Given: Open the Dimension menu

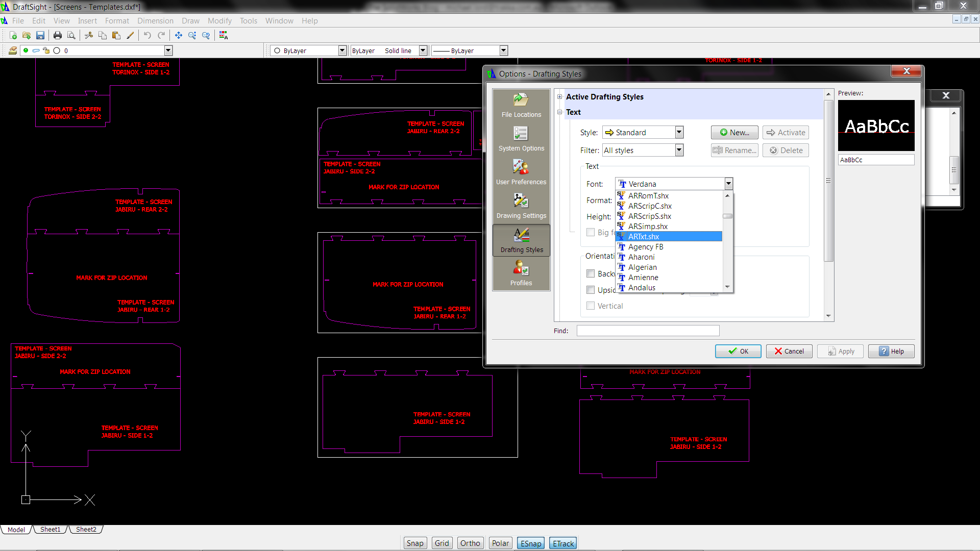Looking at the screenshot, I should [155, 21].
